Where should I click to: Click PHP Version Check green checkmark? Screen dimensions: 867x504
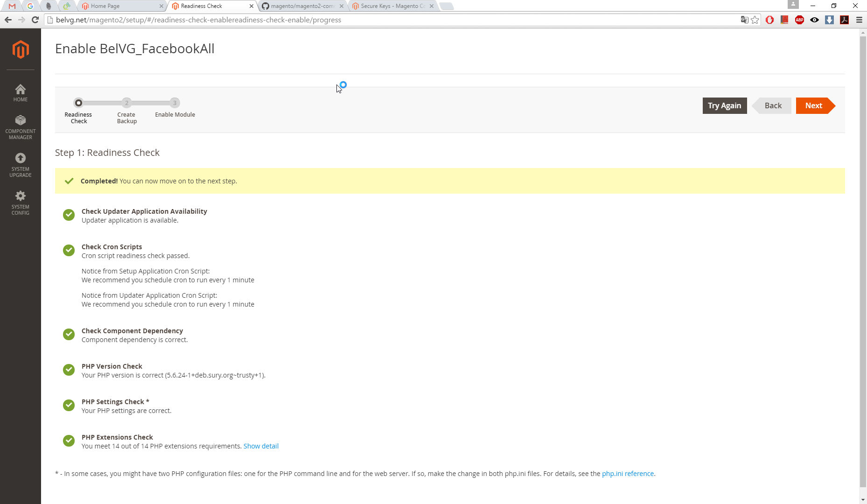[69, 370]
